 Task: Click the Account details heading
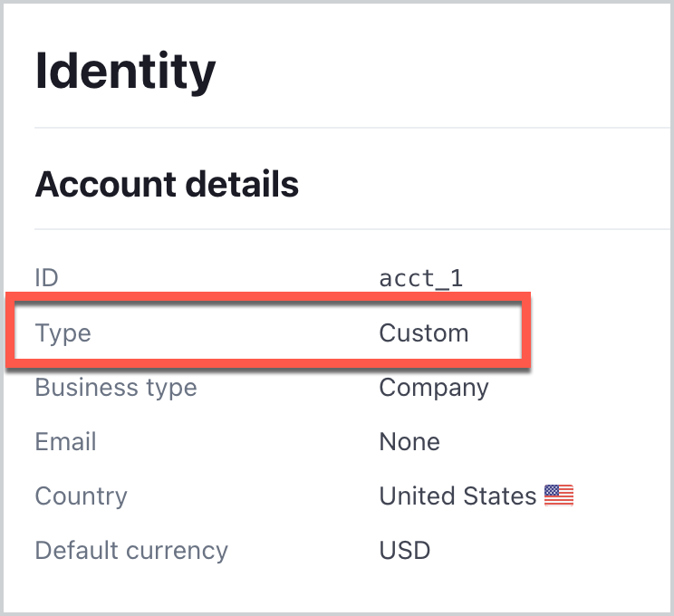(x=167, y=185)
